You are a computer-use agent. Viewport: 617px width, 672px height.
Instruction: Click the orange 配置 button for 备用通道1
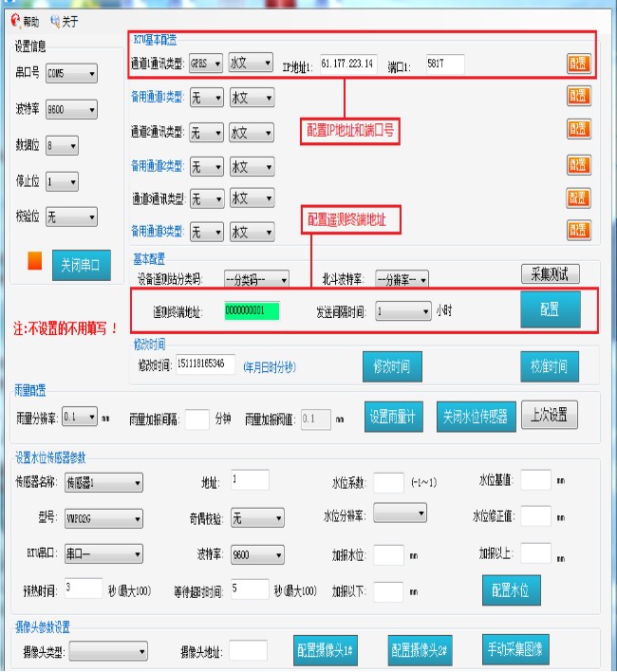pos(579,96)
